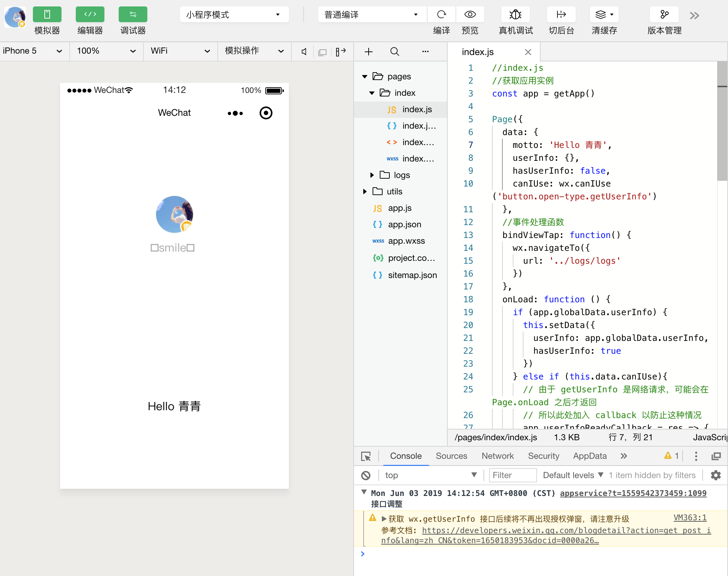
Task: Expand the utils folder in file tree
Action: [366, 192]
